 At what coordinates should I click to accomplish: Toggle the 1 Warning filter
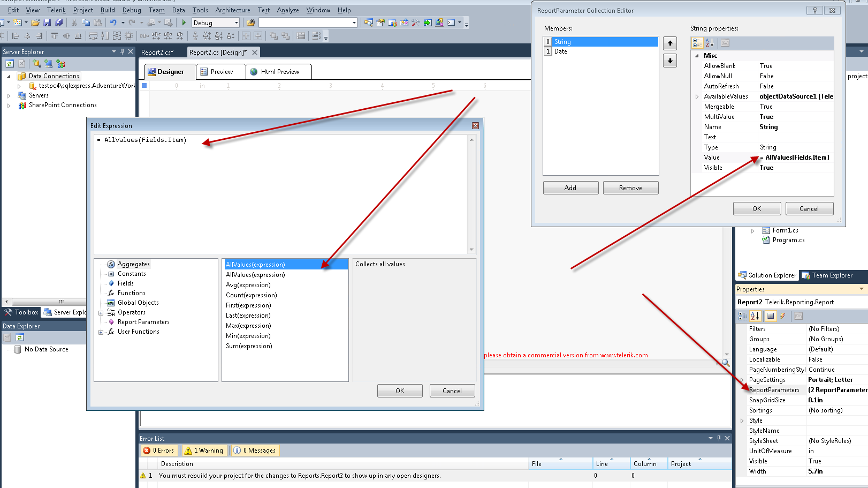[x=204, y=451]
